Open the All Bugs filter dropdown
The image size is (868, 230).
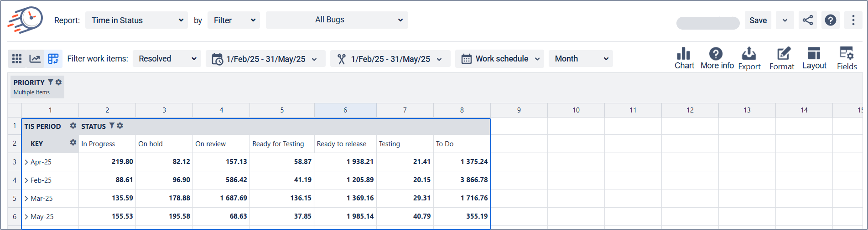tap(337, 20)
